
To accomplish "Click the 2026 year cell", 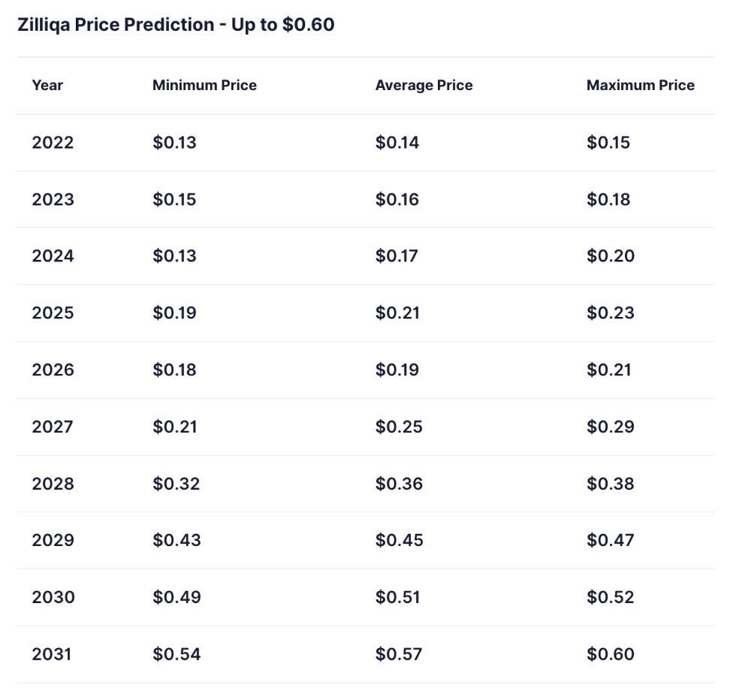I will (53, 370).
